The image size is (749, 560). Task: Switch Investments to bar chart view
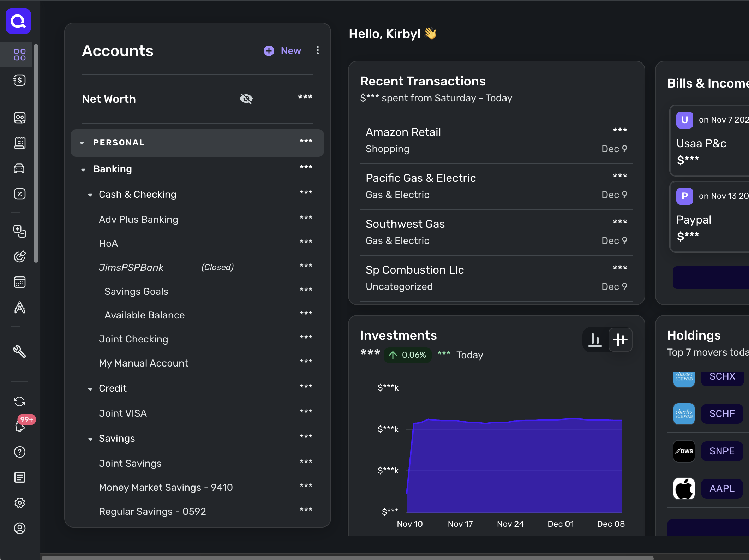tap(595, 340)
